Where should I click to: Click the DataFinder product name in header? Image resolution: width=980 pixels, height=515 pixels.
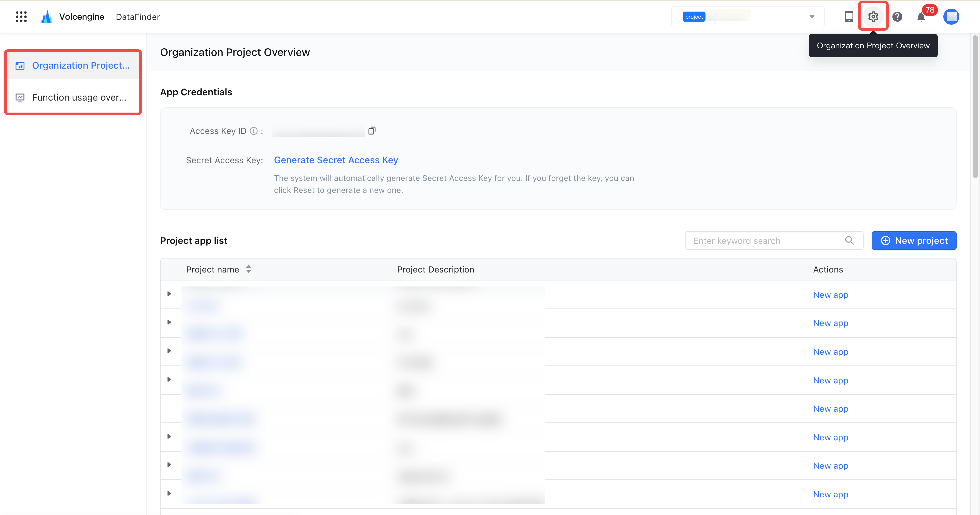pos(138,17)
